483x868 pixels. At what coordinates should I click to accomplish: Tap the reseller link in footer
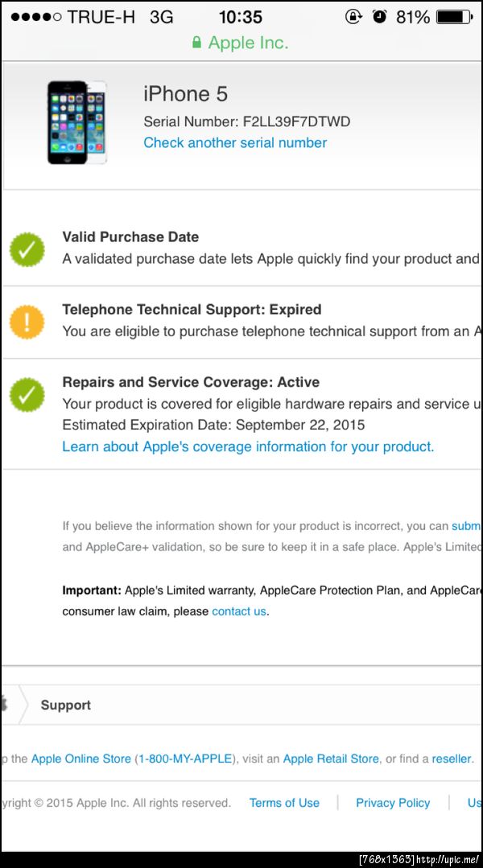click(x=451, y=759)
